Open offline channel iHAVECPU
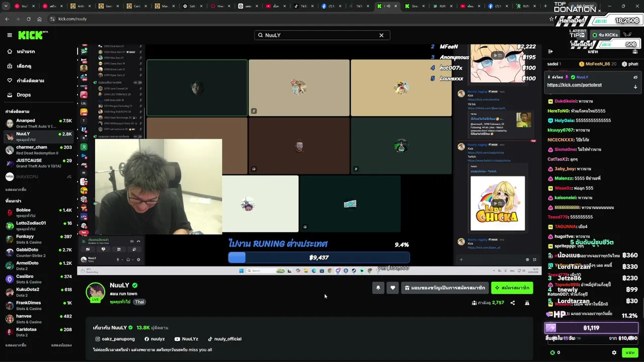Viewport: 644px width, 362px height. point(39,177)
